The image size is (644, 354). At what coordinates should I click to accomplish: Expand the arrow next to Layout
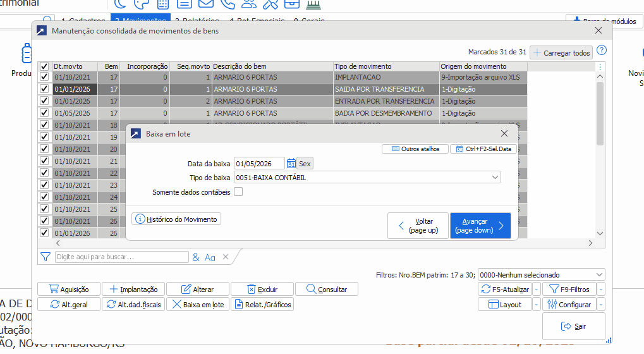[x=537, y=305]
